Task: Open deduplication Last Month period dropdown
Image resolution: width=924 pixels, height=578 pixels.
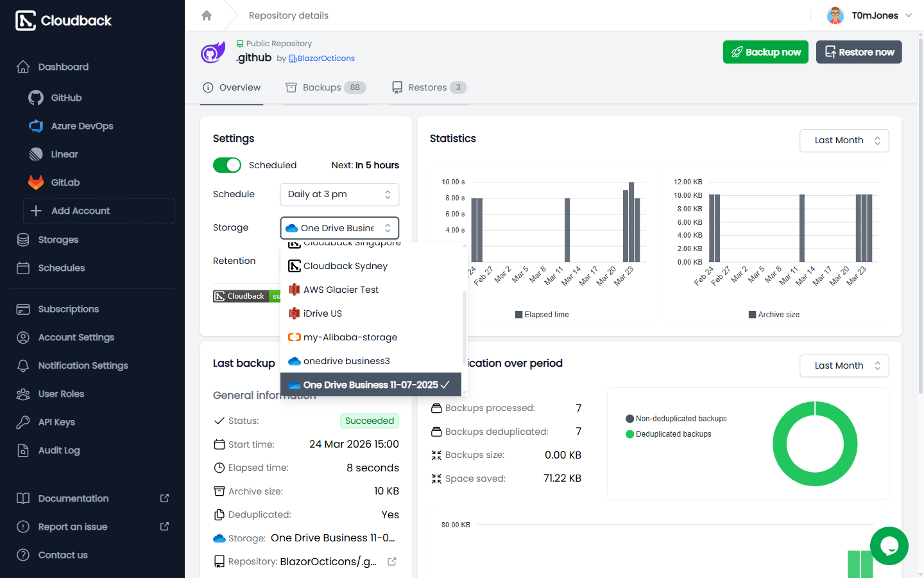Action: click(844, 366)
